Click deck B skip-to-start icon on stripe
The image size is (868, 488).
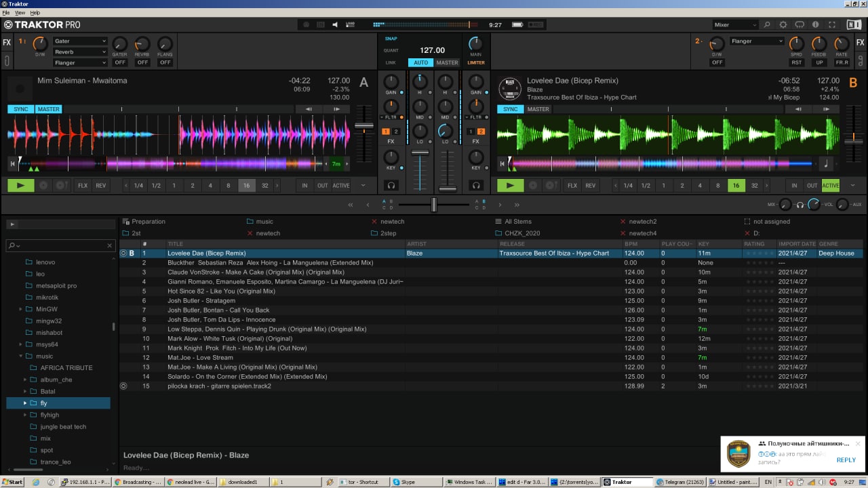[x=502, y=163]
